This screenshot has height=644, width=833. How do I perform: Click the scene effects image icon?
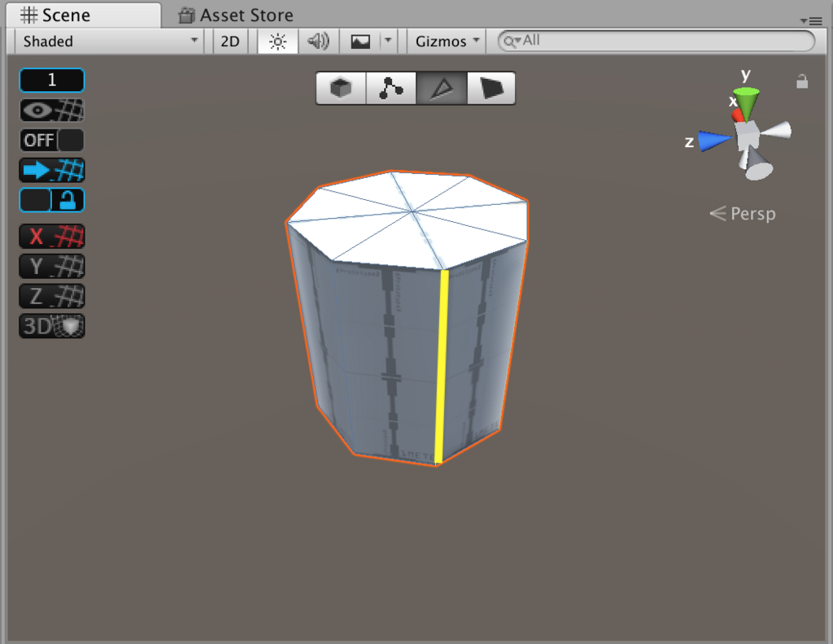pos(360,41)
